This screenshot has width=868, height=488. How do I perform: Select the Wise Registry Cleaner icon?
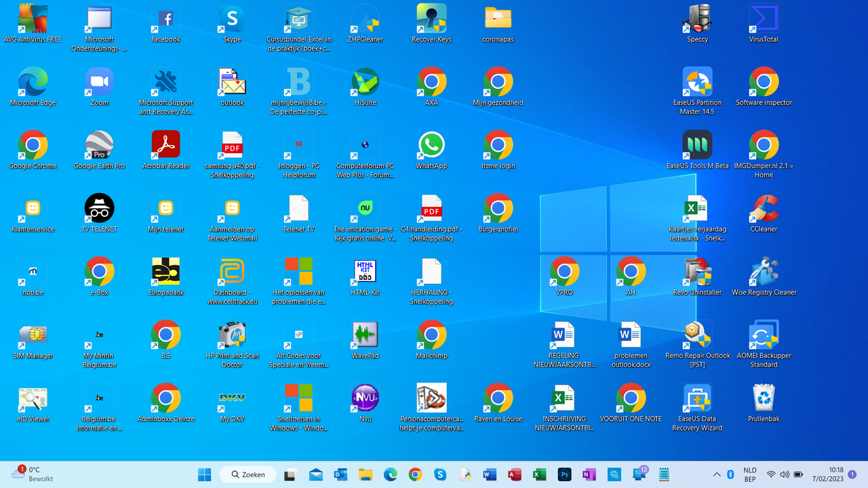coord(764,277)
